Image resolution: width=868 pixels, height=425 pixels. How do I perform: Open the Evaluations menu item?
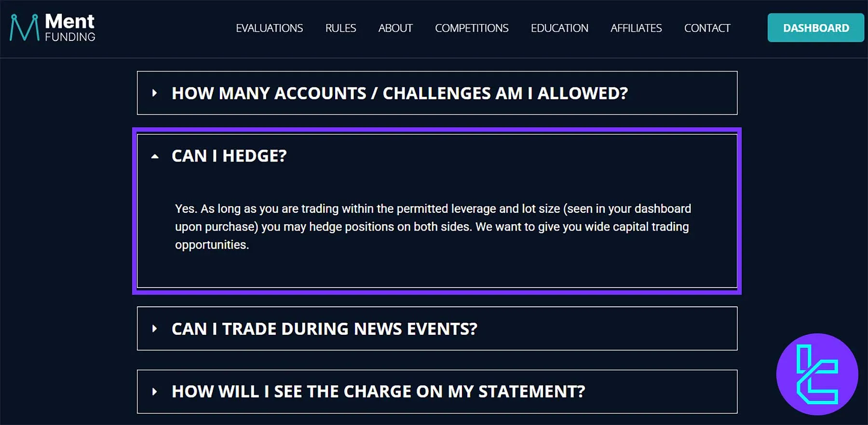pyautogui.click(x=269, y=28)
